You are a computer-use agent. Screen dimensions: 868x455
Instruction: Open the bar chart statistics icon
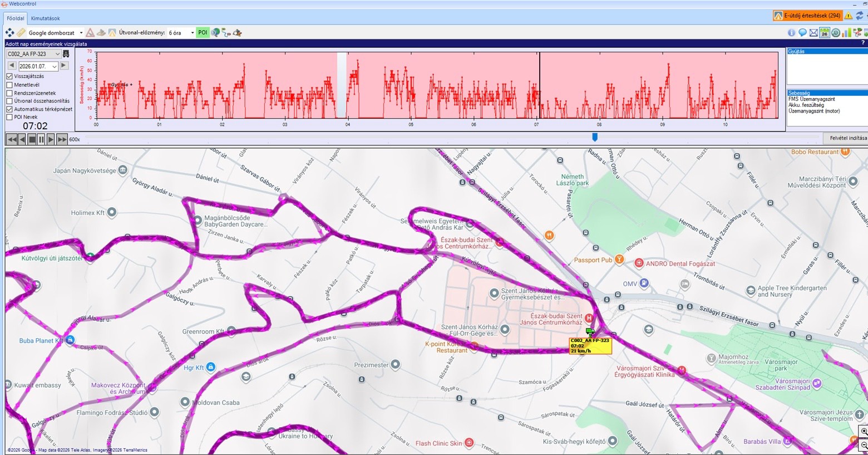point(846,33)
